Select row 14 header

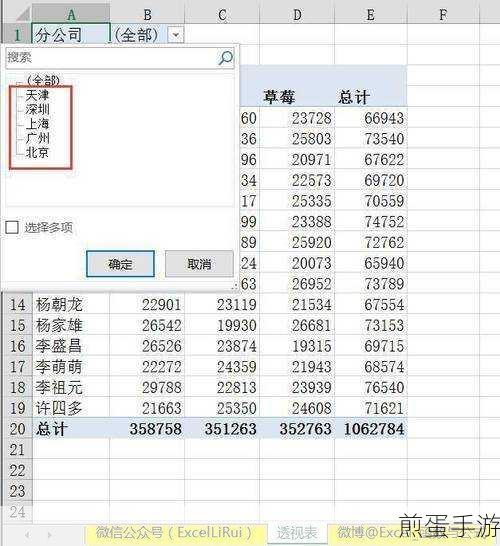pyautogui.click(x=17, y=305)
